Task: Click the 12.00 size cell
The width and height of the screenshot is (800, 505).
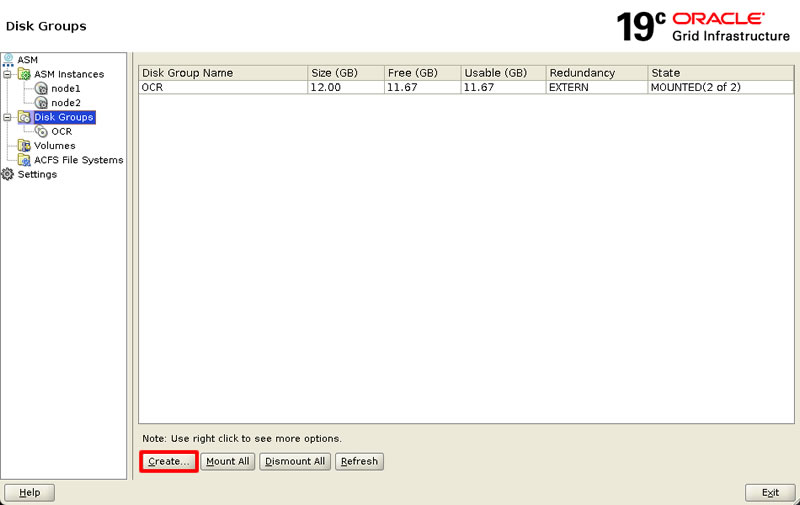Action: click(x=346, y=87)
